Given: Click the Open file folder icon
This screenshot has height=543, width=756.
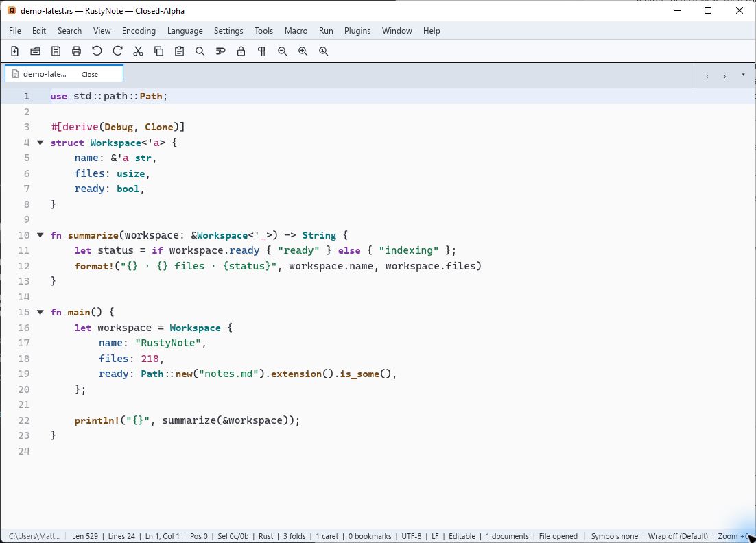Looking at the screenshot, I should point(35,51).
